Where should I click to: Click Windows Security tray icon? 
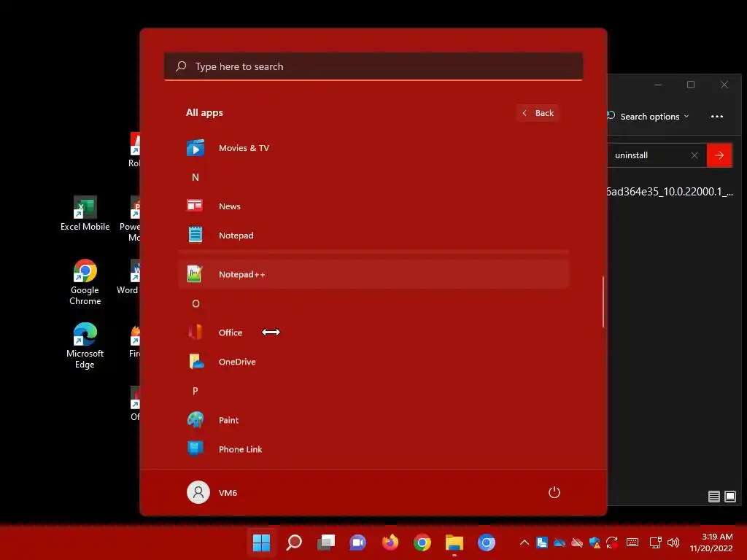tap(595, 542)
